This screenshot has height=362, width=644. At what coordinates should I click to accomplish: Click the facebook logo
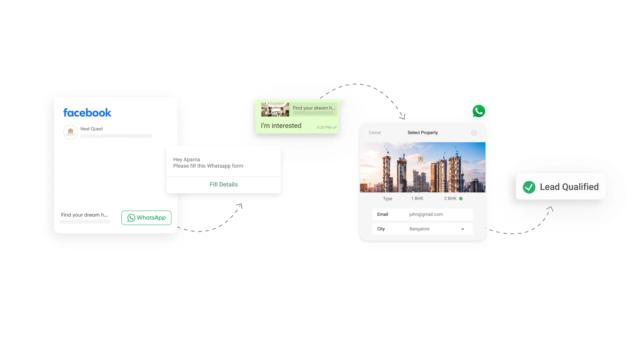87,113
